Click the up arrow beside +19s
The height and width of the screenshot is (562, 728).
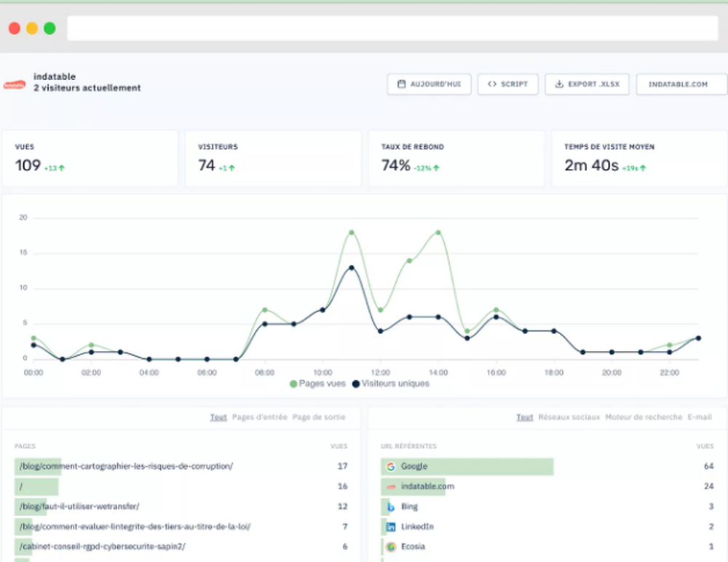tap(643, 168)
